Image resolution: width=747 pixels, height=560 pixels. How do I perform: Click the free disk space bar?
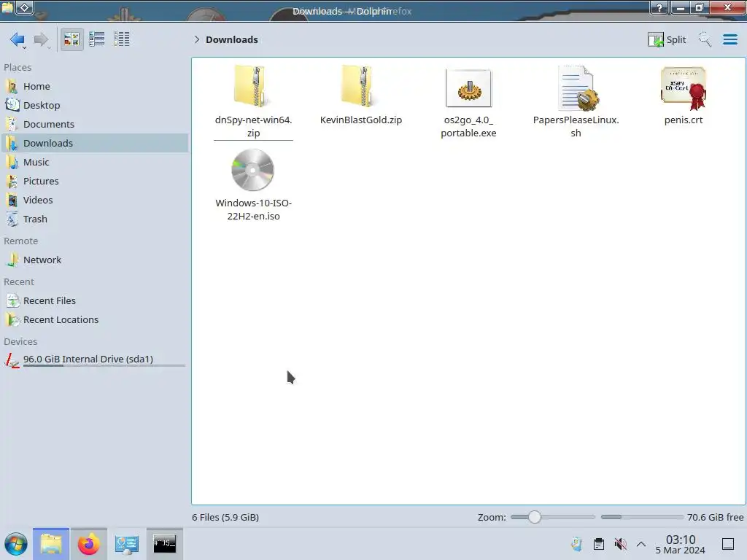point(642,517)
